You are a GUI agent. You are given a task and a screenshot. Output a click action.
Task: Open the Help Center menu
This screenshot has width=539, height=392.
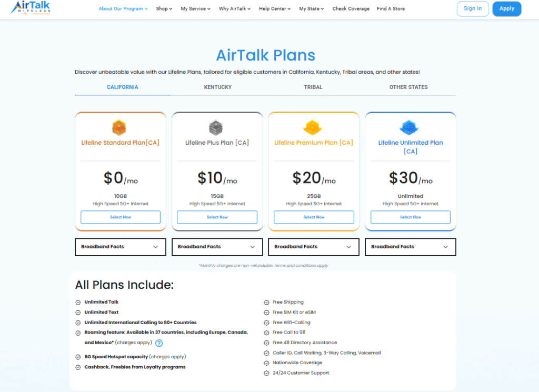tap(274, 9)
